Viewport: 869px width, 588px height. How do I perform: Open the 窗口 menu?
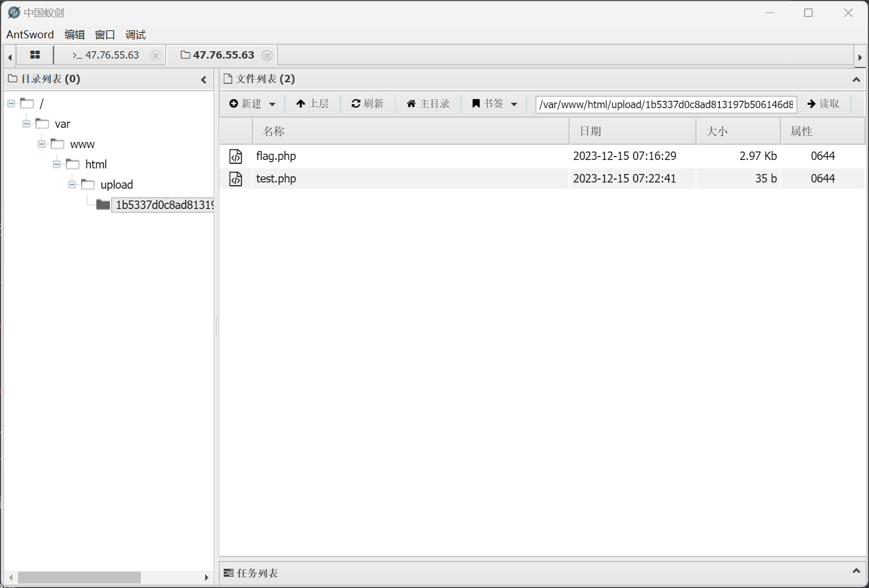point(105,34)
